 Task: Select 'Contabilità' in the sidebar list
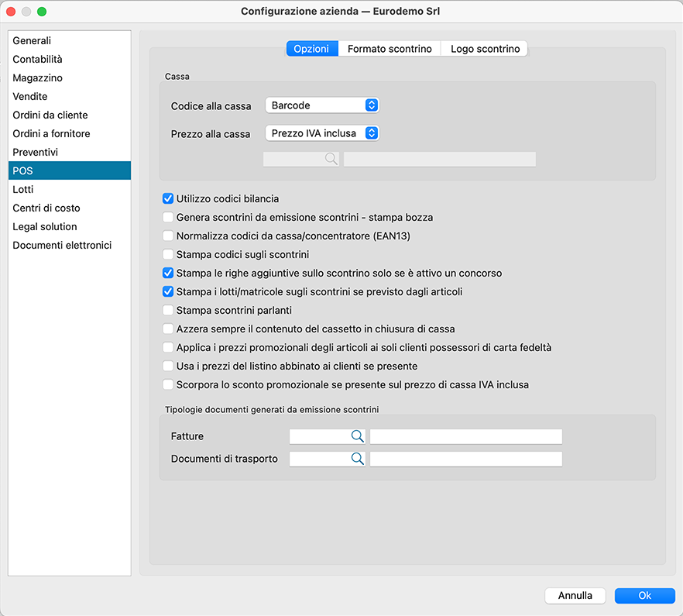[38, 60]
